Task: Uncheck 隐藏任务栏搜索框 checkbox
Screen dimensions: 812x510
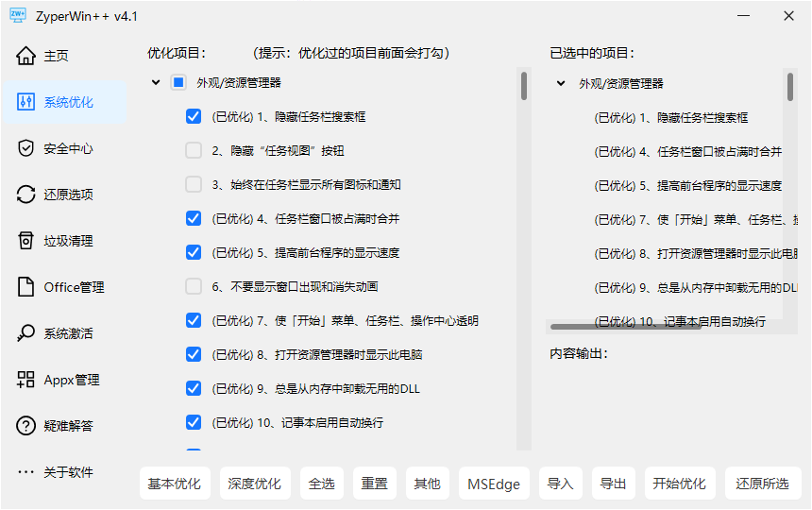Action: pyautogui.click(x=194, y=117)
